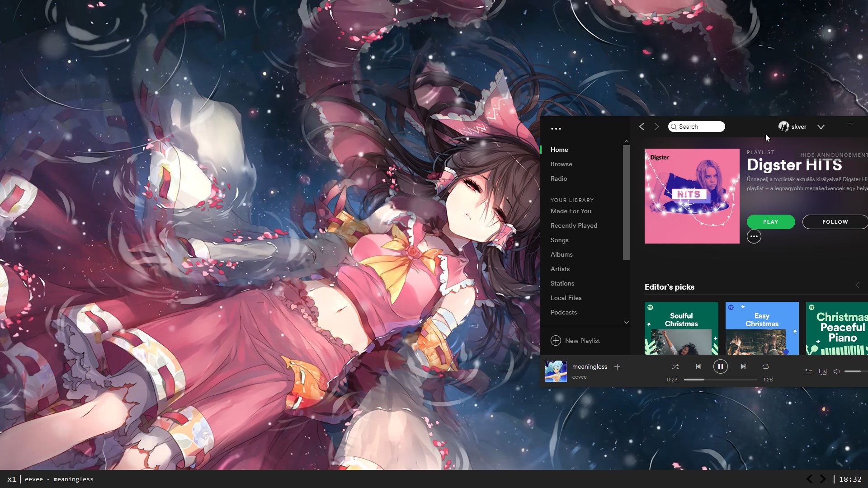Switch to the Browse section
This screenshot has width=868, height=488.
561,164
